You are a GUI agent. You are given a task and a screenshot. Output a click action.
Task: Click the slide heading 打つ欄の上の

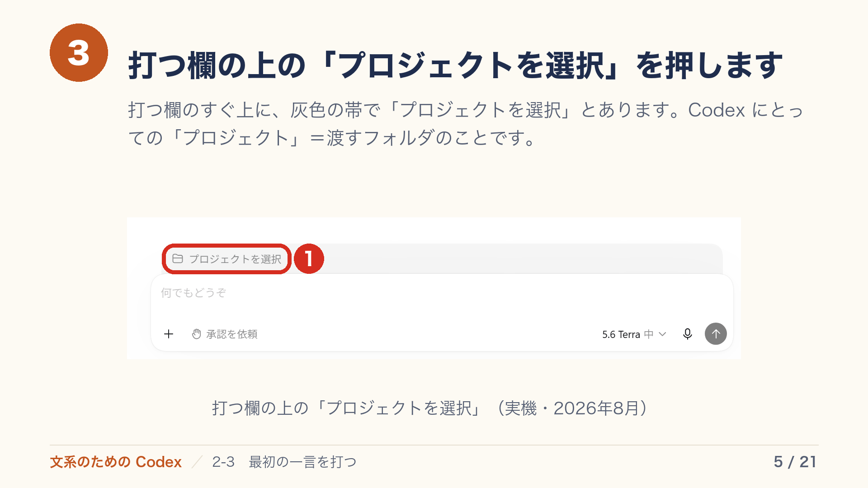(217, 66)
